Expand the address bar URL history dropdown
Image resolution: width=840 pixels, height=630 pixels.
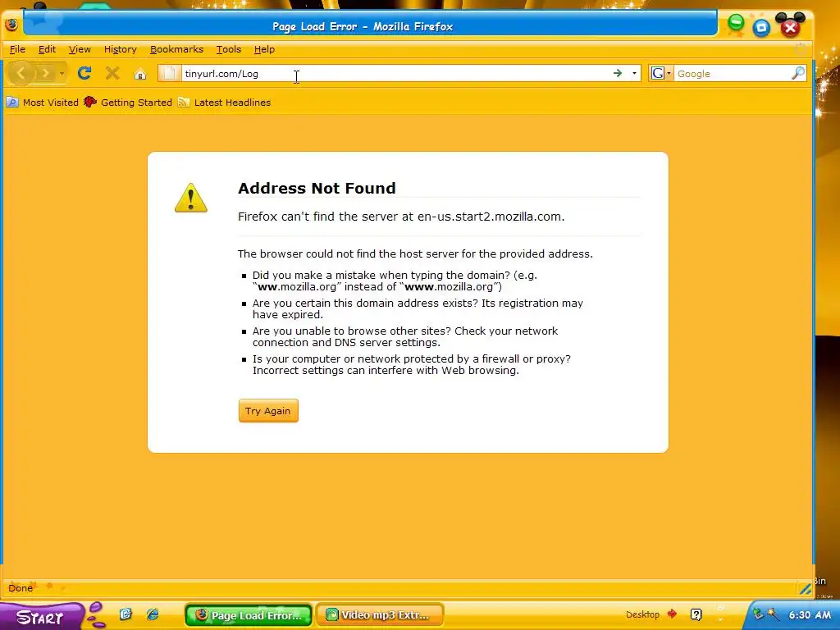[x=634, y=73]
